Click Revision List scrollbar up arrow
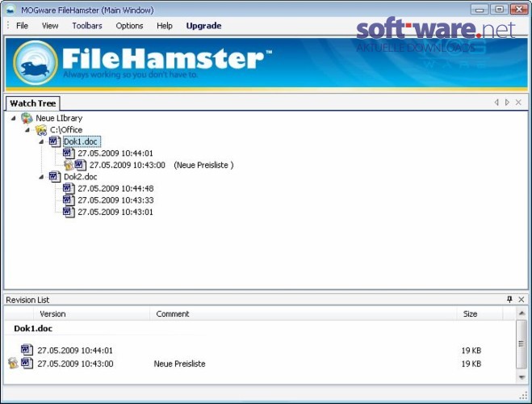532x404 pixels. click(x=522, y=313)
